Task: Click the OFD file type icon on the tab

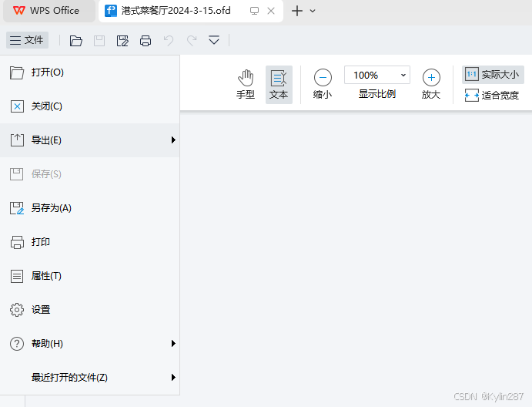Action: (111, 11)
